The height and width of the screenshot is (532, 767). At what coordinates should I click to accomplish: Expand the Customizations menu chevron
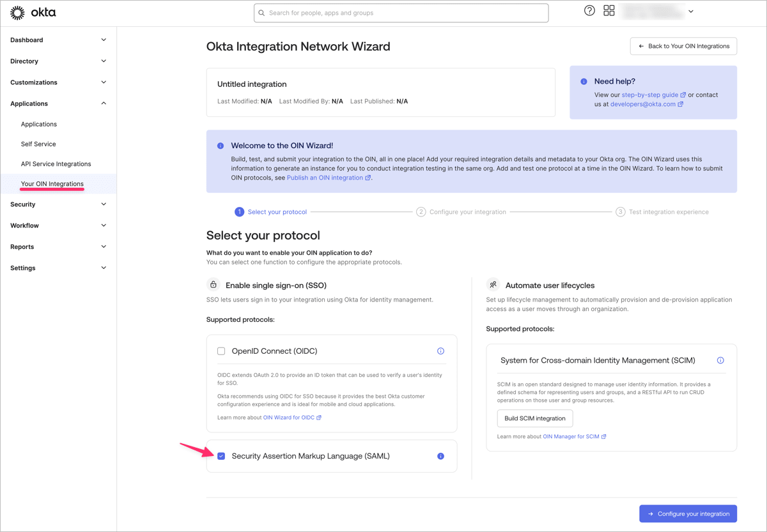104,82
